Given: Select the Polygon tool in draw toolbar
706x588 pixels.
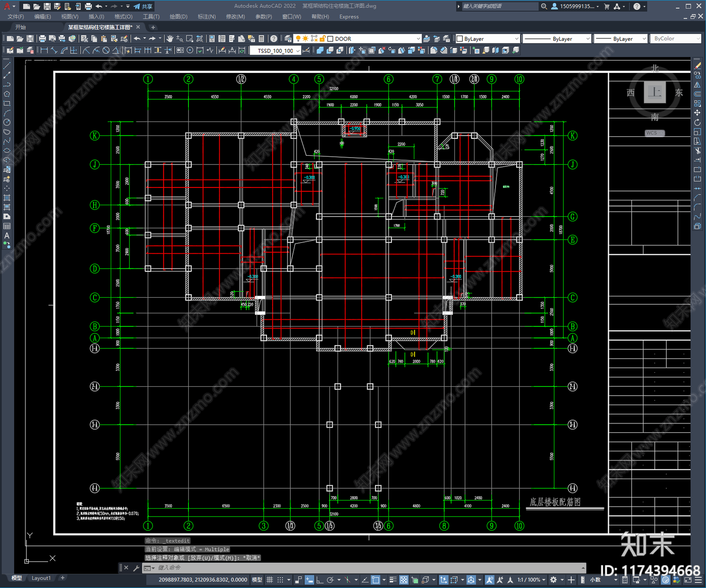Looking at the screenshot, I should [x=7, y=94].
